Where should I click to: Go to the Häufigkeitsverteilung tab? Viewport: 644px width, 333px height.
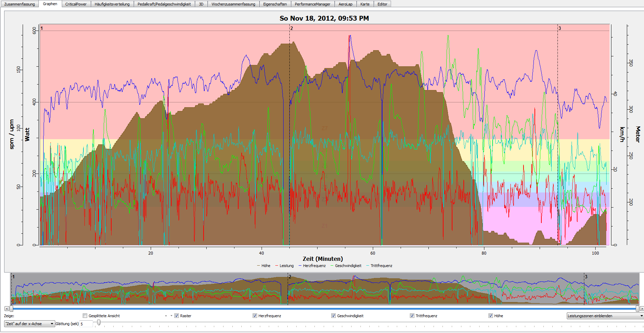pyautogui.click(x=112, y=4)
